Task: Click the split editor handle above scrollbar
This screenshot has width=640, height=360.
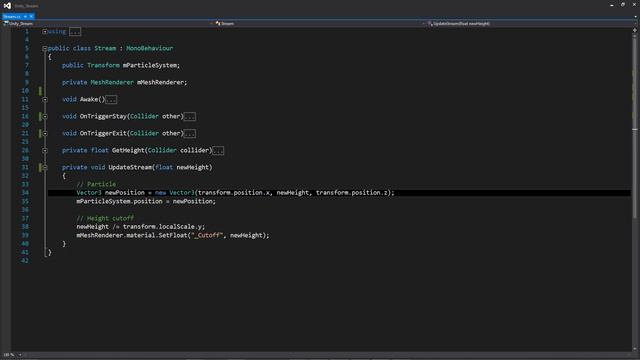Action: 635,30
